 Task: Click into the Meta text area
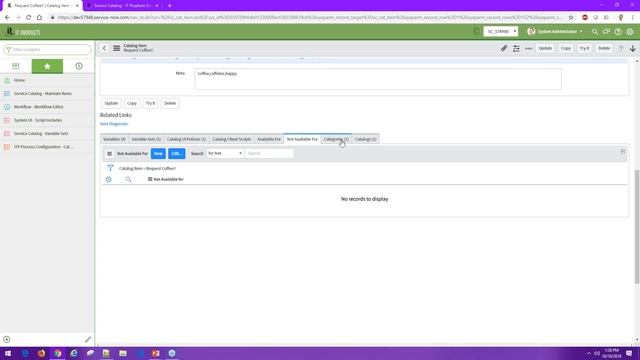coord(378,79)
